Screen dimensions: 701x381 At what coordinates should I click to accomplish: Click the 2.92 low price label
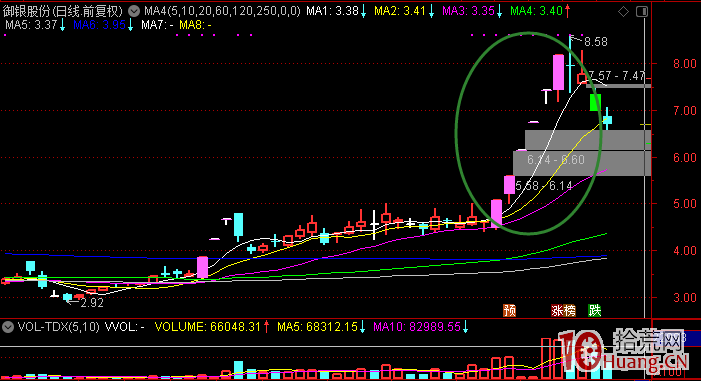point(92,303)
